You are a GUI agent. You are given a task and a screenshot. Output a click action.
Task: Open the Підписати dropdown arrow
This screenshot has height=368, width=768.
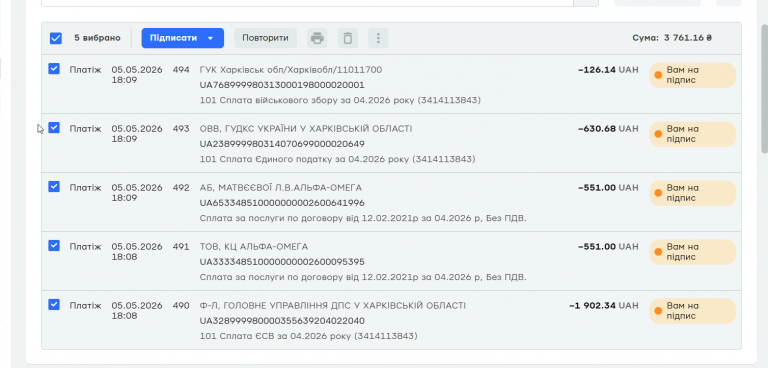(211, 38)
